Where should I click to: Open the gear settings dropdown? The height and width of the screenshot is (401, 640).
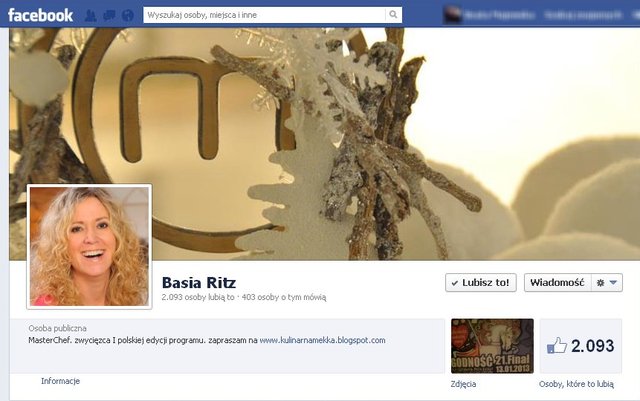(x=607, y=283)
